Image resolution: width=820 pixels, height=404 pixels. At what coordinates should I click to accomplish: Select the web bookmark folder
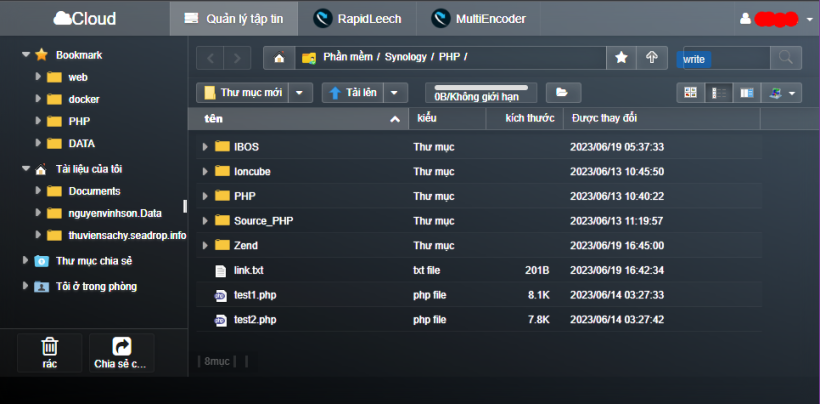(x=78, y=77)
